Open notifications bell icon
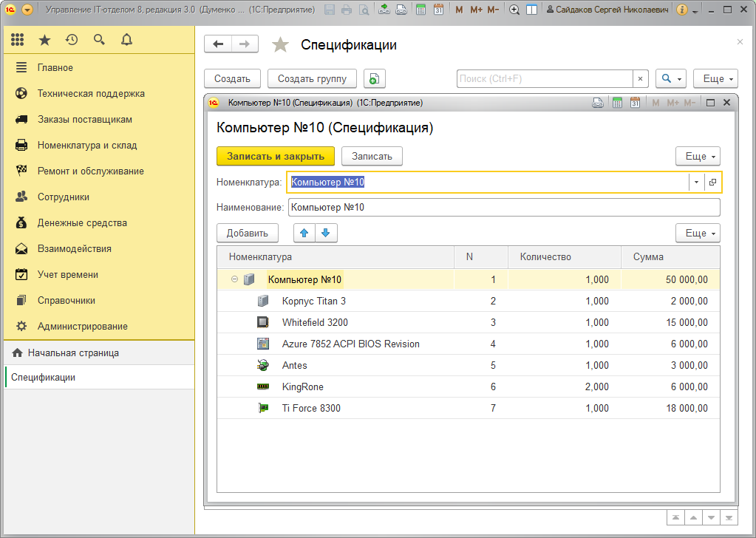756x538 pixels. coord(127,40)
